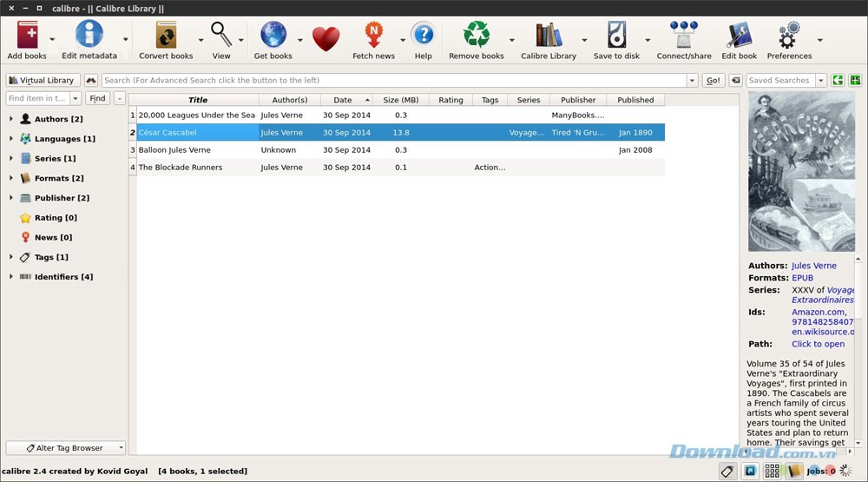Click the binoculars Advanced Search icon
Viewport: 868px width, 482px height.
[x=91, y=80]
